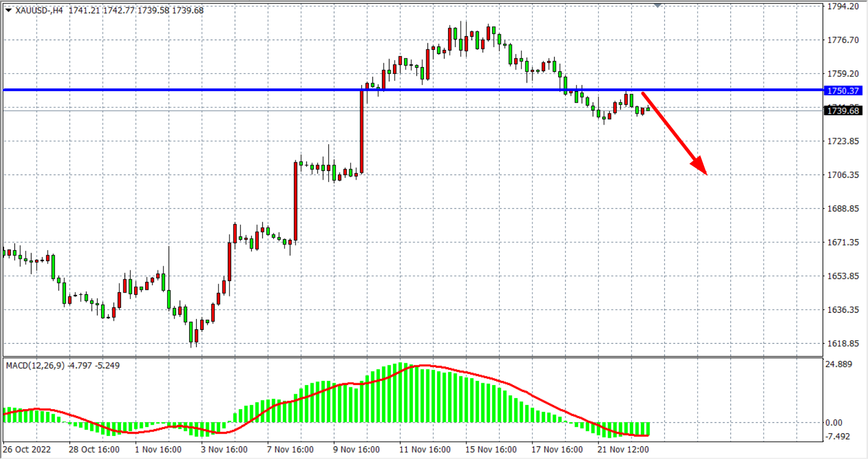Click the 24.889 MACD scale value
Screen dimensions: 868x459
tap(838, 364)
